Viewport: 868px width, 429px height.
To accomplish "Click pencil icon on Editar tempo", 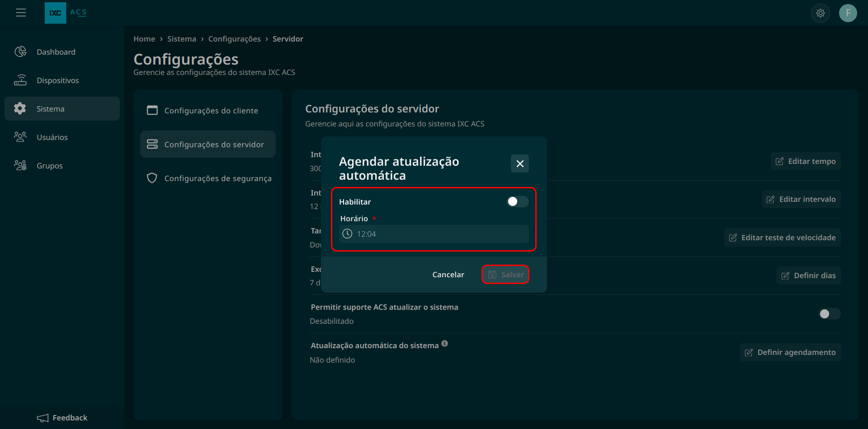I will point(779,161).
